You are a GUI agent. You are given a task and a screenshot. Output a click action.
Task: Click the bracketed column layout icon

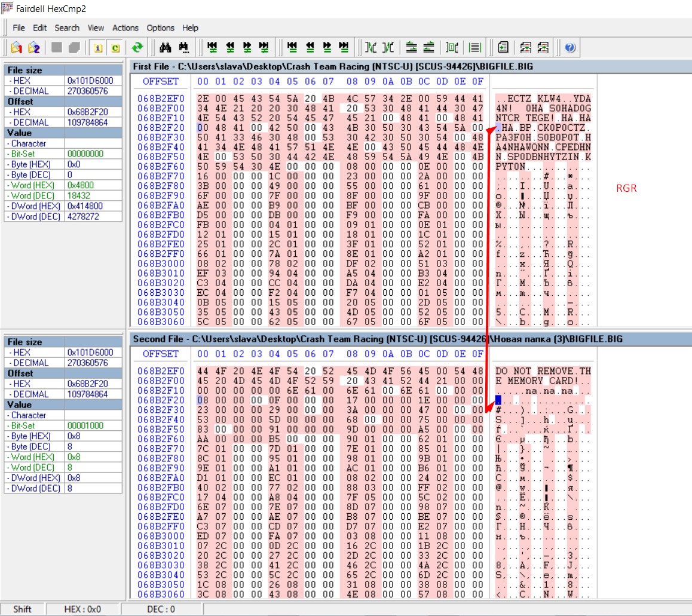coord(452,47)
